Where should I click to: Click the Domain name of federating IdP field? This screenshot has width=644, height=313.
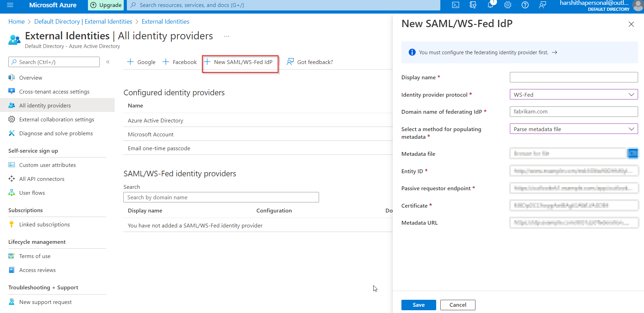(574, 112)
